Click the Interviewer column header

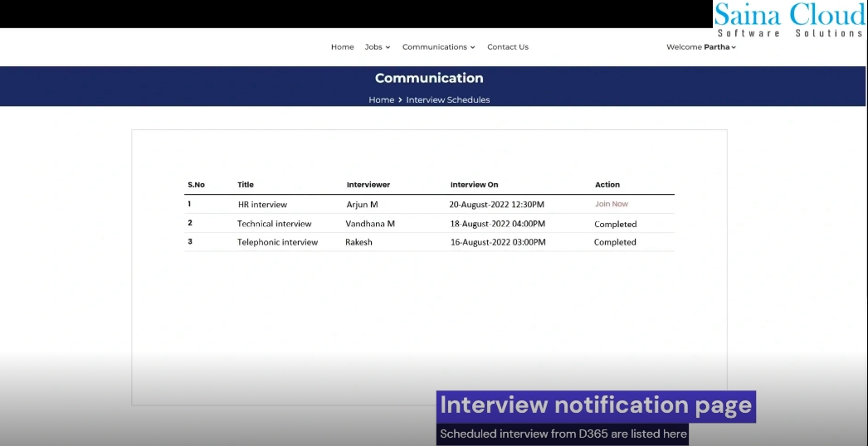click(x=368, y=185)
